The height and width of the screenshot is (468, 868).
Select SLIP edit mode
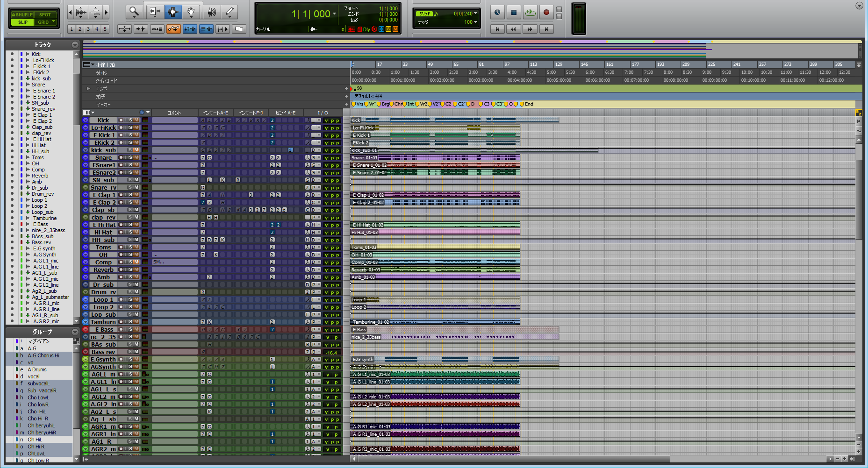(22, 22)
